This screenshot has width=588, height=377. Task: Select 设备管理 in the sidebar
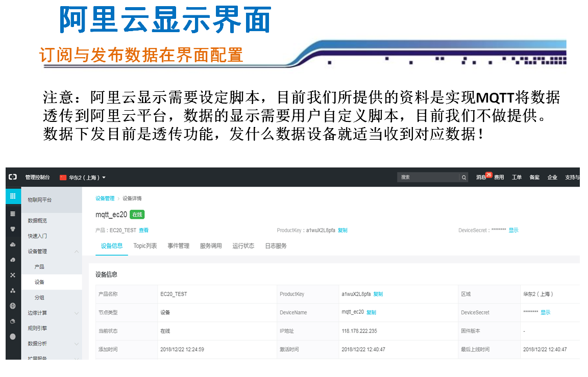tap(37, 252)
